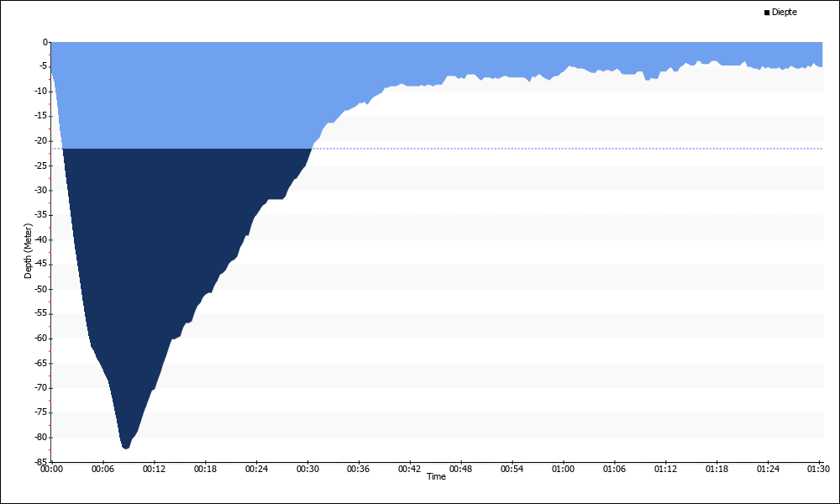Click the deepest point of the dive profile

125,448
